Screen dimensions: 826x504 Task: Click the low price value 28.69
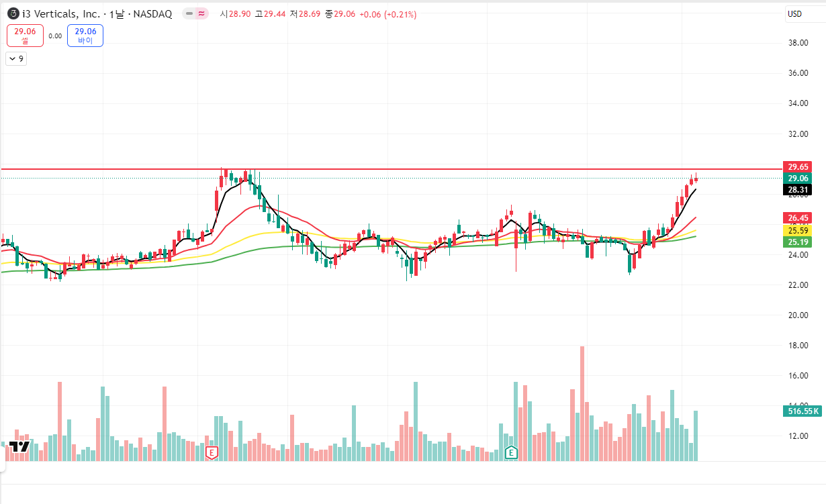[x=310, y=14]
